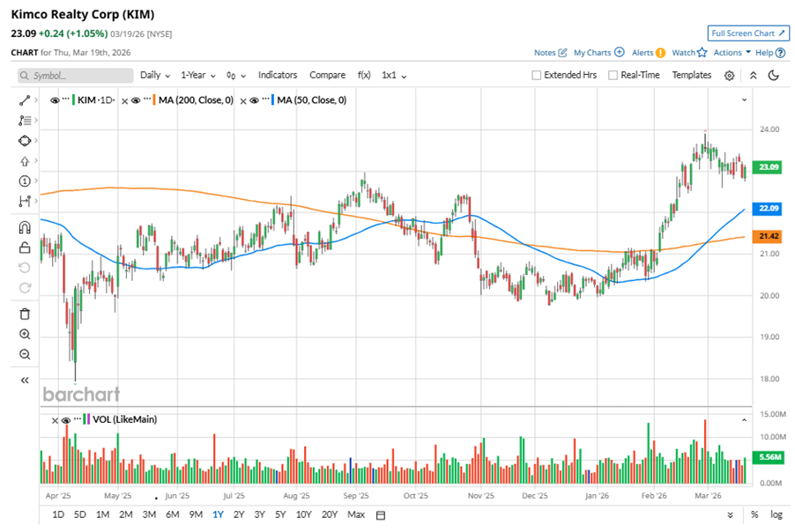Image resolution: width=795 pixels, height=532 pixels.
Task: Open calendar date range picker
Action: pyautogui.click(x=380, y=515)
